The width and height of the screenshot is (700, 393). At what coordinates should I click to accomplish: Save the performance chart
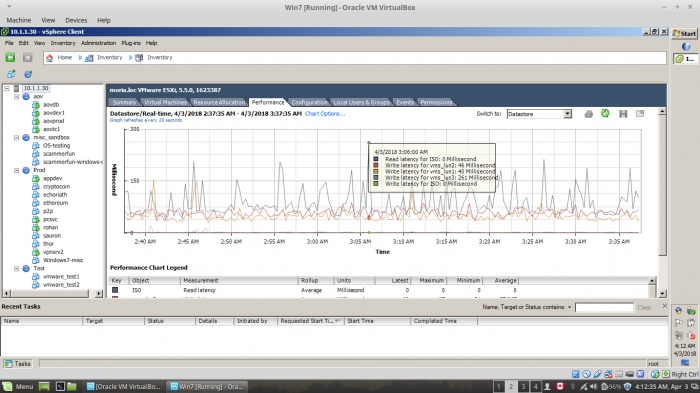[x=623, y=114]
